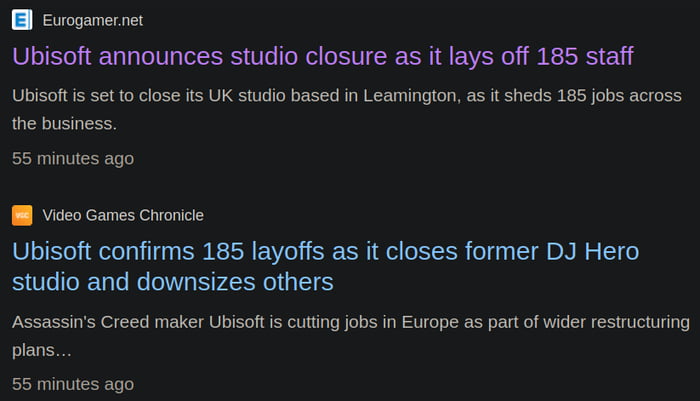Screen dimensions: 700x401
Task: Click 'Ubisoft announces' at the first headline's start
Action: (x=120, y=55)
